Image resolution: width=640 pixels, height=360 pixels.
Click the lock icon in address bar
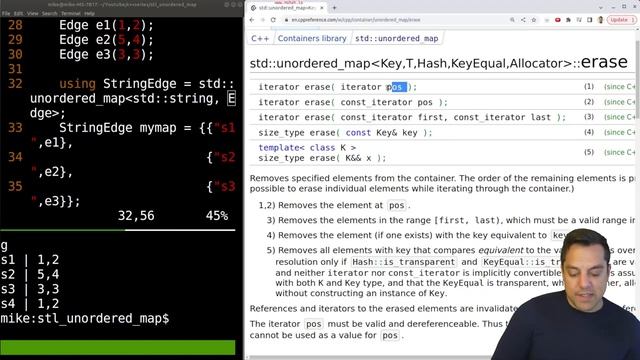[x=287, y=20]
